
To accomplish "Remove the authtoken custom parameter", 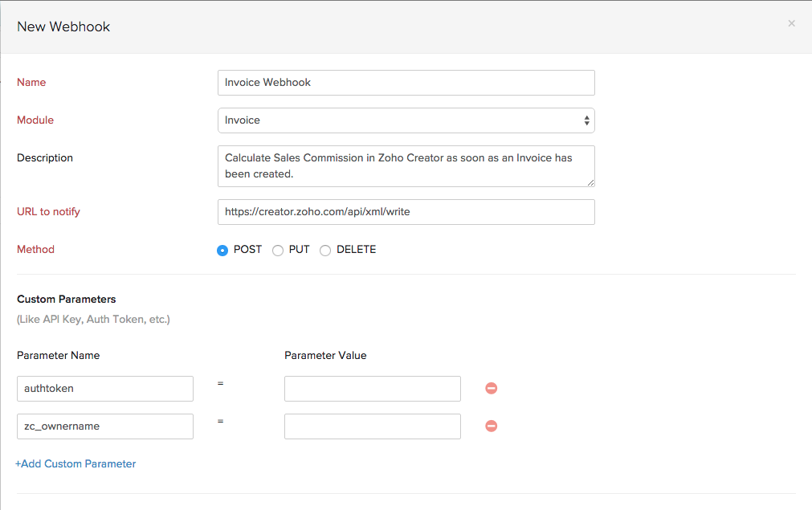I will pyautogui.click(x=491, y=388).
